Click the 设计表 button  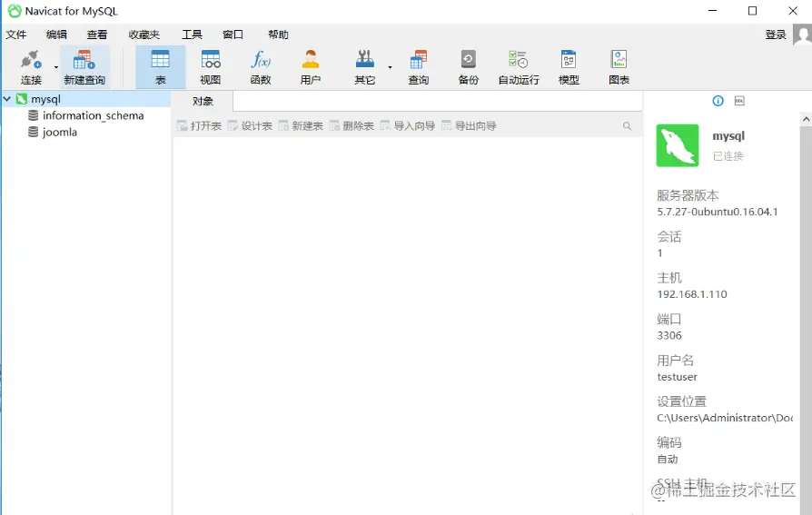250,126
